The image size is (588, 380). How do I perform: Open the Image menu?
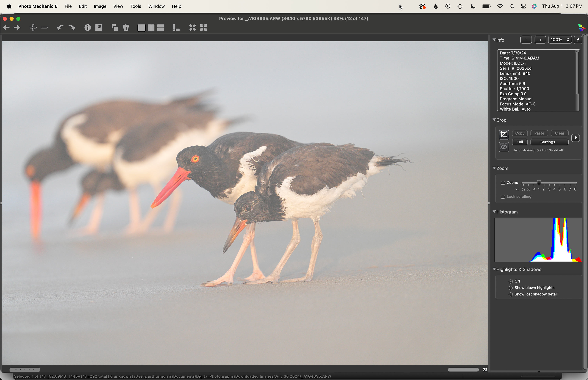(x=100, y=6)
